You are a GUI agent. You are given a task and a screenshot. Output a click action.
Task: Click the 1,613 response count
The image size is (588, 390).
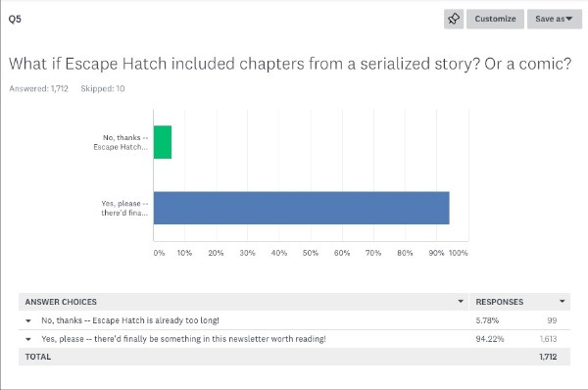(x=548, y=339)
